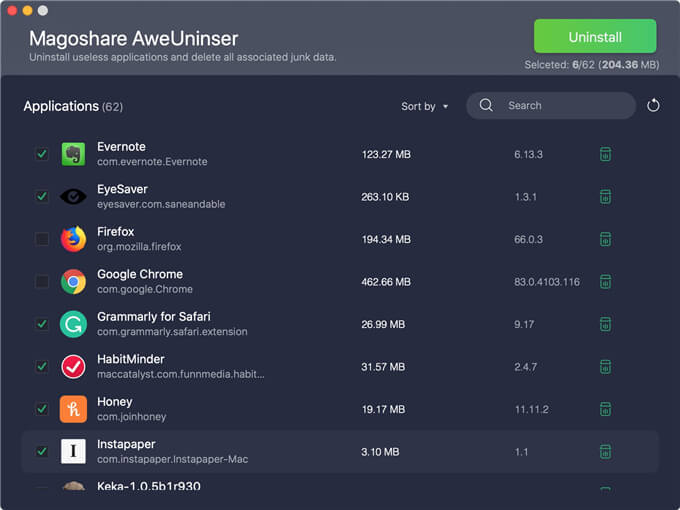
Task: Open the Sort by dropdown
Action: [x=425, y=106]
